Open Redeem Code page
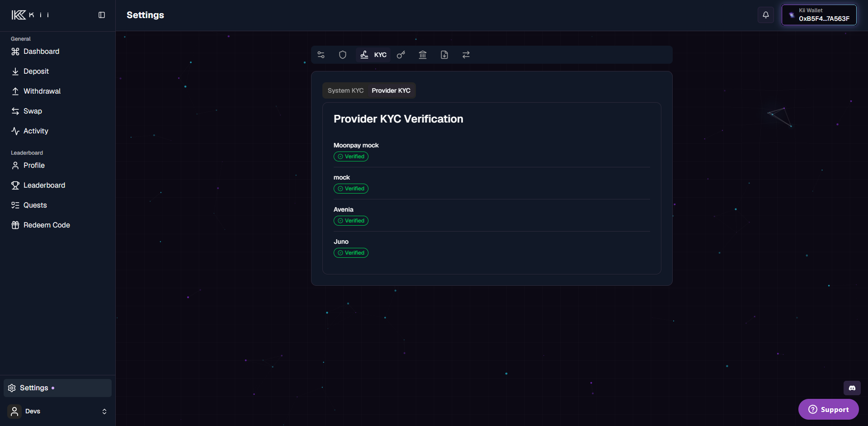868x426 pixels. point(57,225)
